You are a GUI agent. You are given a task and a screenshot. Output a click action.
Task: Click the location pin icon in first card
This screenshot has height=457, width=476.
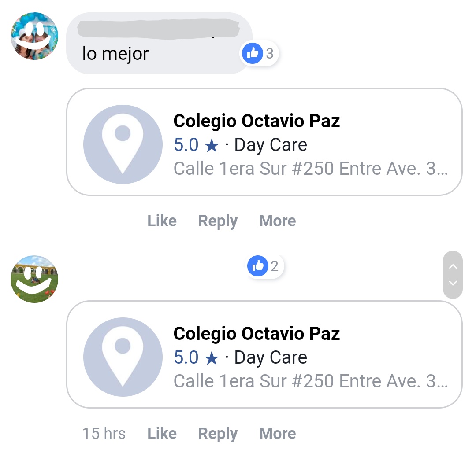point(123,144)
